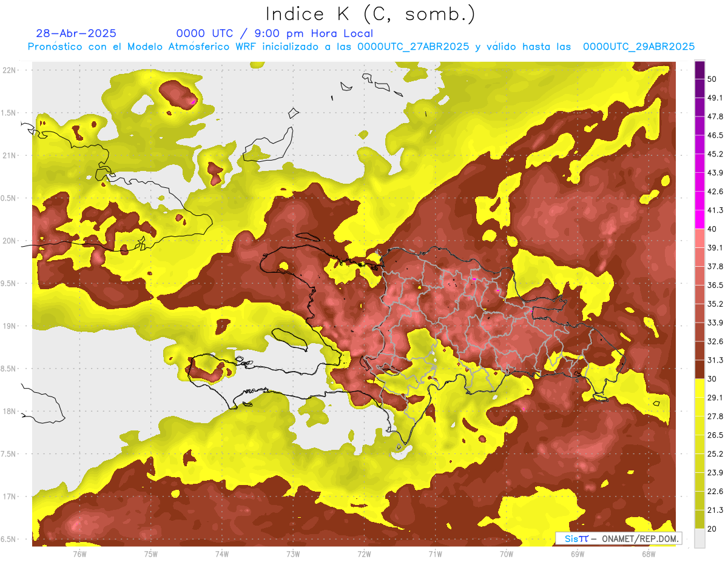Click the legend value '31.3'
This screenshot has width=728, height=562.
point(715,360)
